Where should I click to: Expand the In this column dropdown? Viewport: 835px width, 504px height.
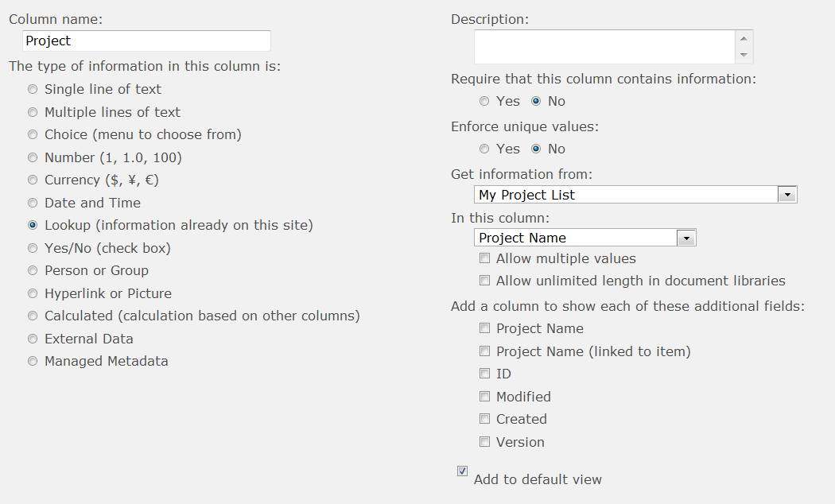[686, 238]
